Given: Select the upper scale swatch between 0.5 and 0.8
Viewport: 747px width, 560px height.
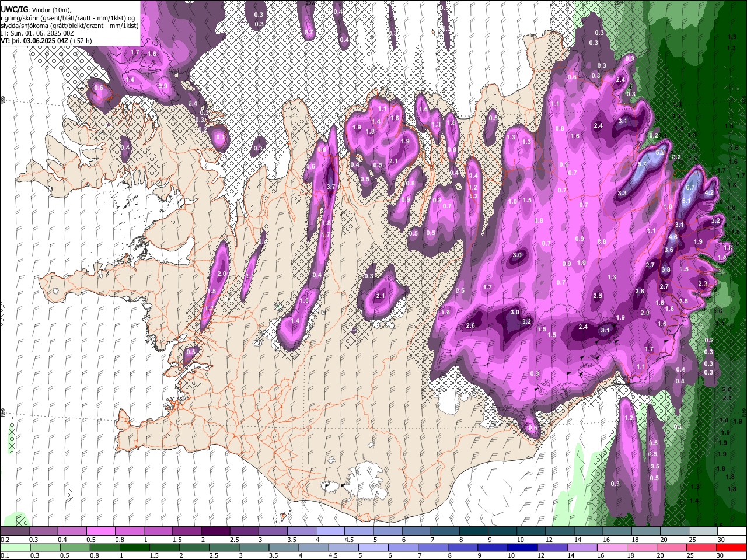Looking at the screenshot, I should point(100,531).
